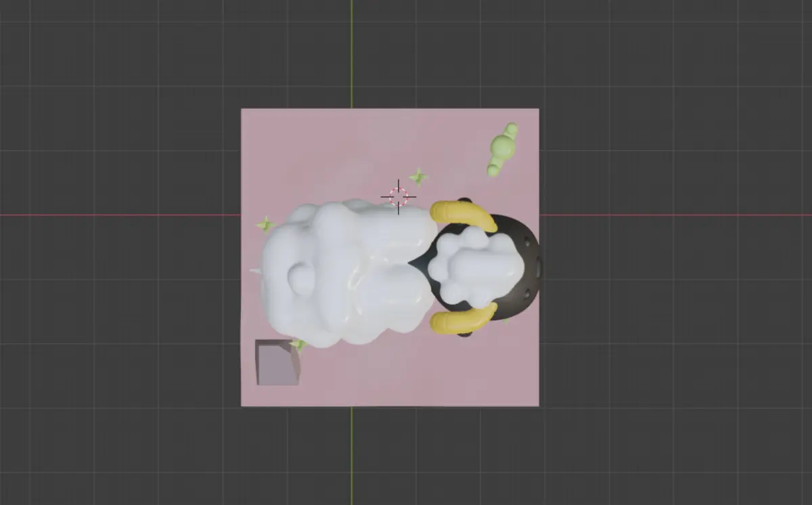This screenshot has height=505, width=812.
Task: Select the upper yellow horn
Action: pos(464,215)
